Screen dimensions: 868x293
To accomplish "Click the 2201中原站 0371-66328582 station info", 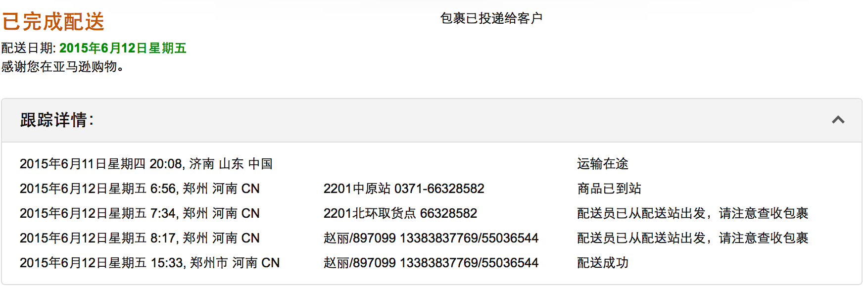I will click(x=404, y=189).
